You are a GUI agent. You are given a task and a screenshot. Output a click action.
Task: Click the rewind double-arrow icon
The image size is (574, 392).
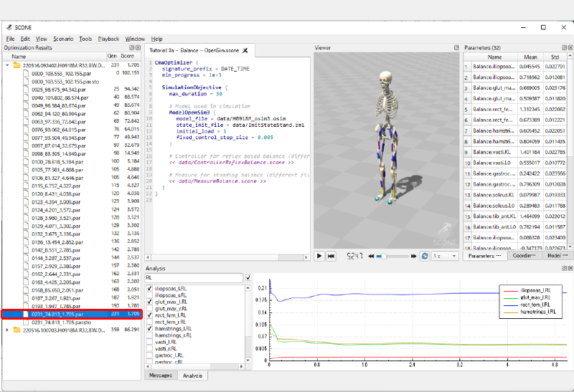[x=371, y=256]
